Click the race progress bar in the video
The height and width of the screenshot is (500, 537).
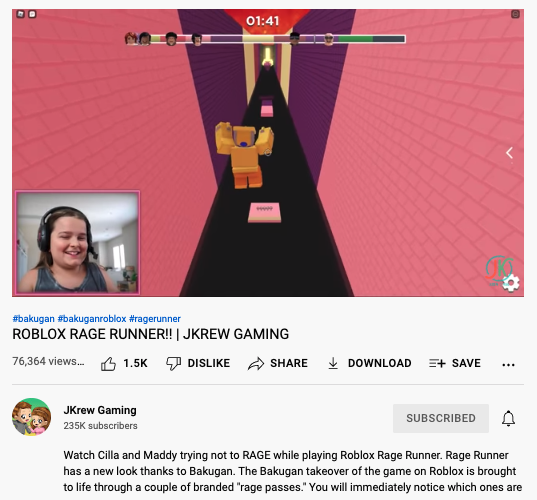coord(265,39)
